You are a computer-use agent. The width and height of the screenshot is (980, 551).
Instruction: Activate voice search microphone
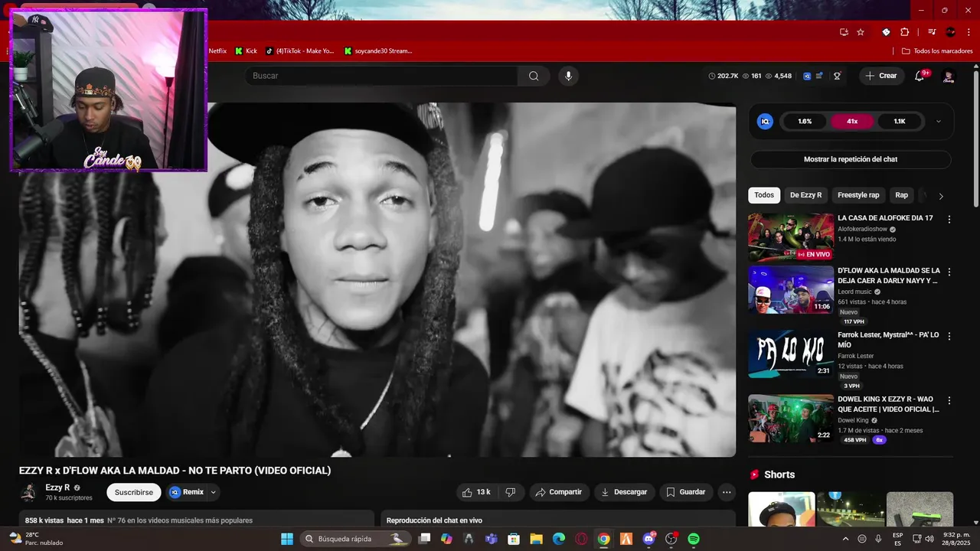568,76
